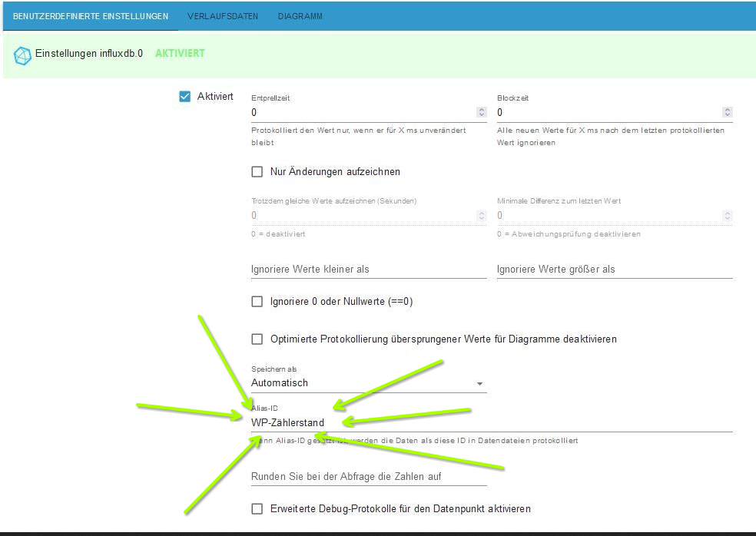Uncheck the Aktiviert checkbox
The height and width of the screenshot is (536, 756).
[184, 97]
